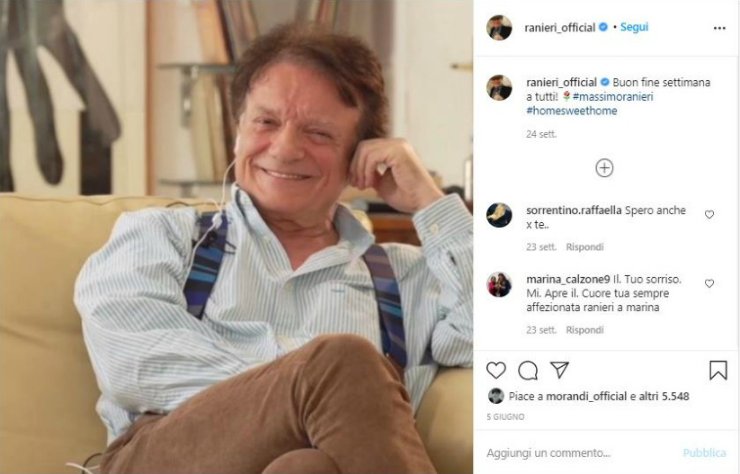Reply to marina_calzone9 with Rispondi
740x474 pixels.
[x=585, y=330]
